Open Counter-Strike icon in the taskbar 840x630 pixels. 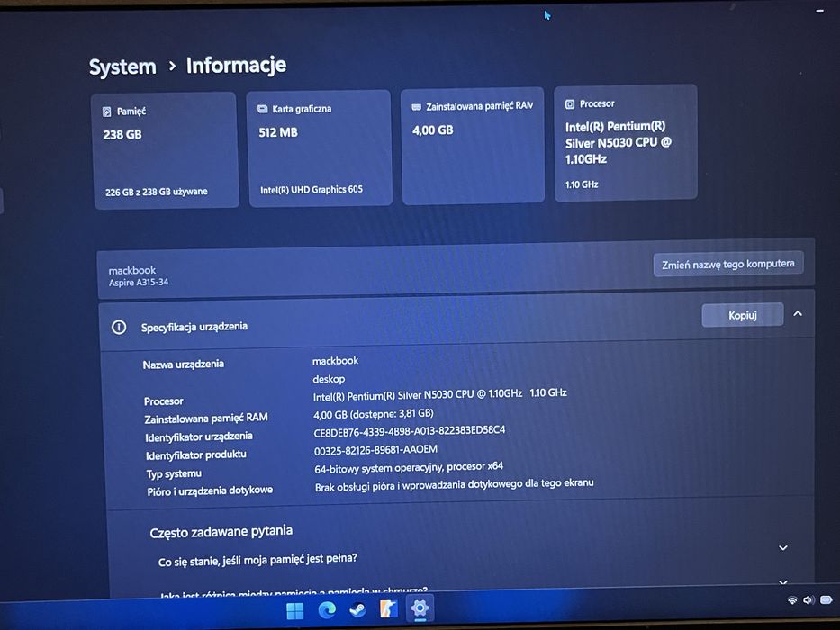point(389,608)
